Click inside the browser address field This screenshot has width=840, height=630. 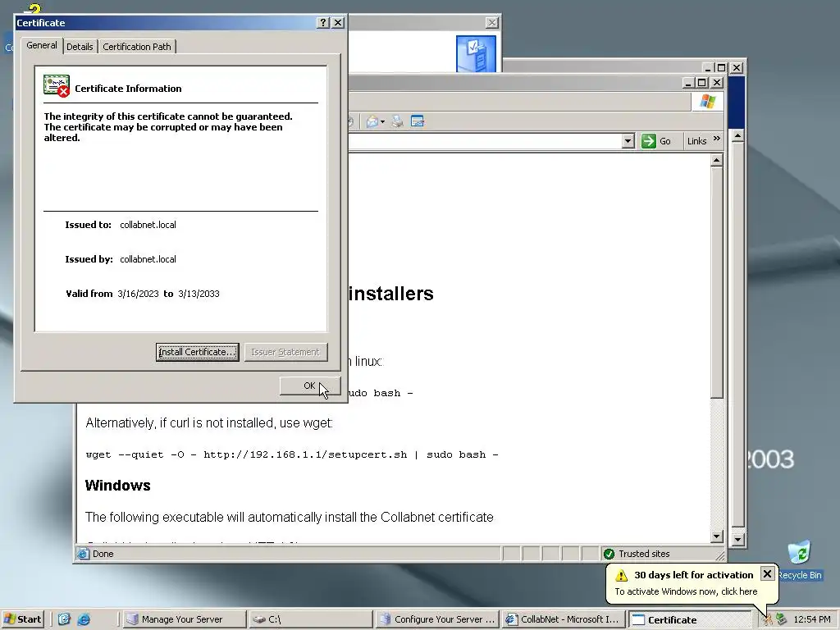[485, 141]
